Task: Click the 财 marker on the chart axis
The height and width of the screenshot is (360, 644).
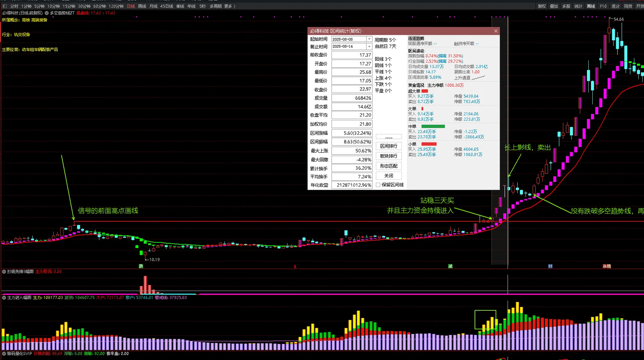Action: pos(550,266)
